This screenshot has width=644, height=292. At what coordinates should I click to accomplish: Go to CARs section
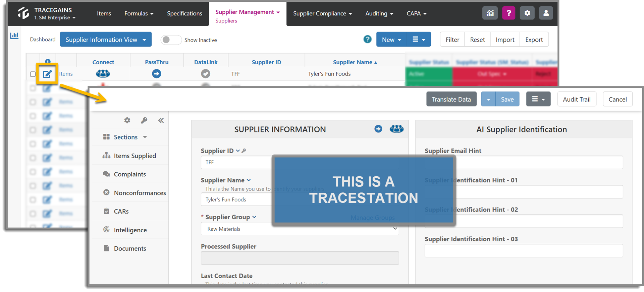click(116, 211)
